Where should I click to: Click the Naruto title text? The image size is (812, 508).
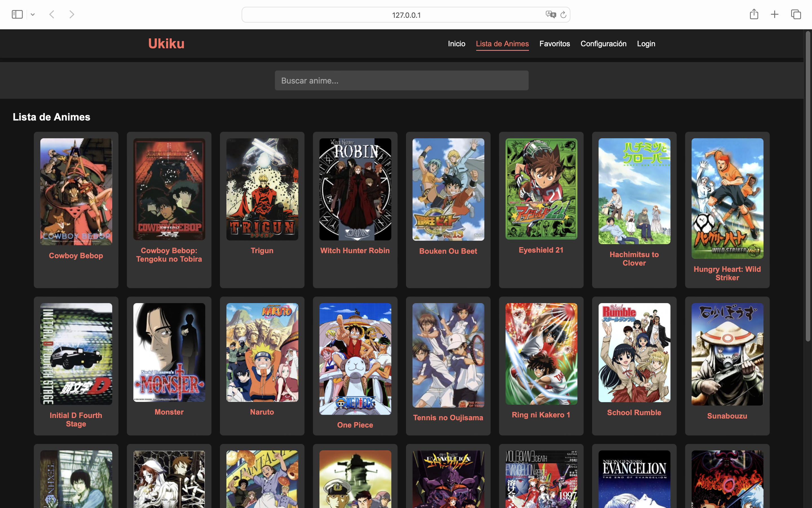(262, 412)
